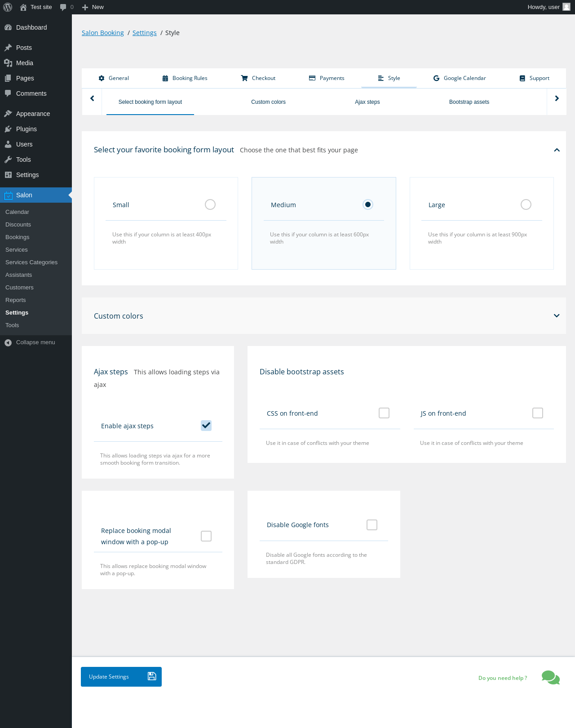The height and width of the screenshot is (728, 575).
Task: Click the Custom colors section header
Action: (323, 316)
